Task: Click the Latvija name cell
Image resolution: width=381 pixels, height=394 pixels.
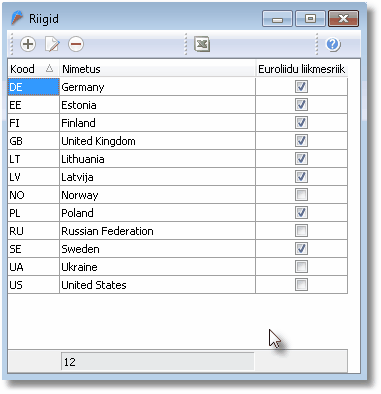Action: [x=157, y=177]
